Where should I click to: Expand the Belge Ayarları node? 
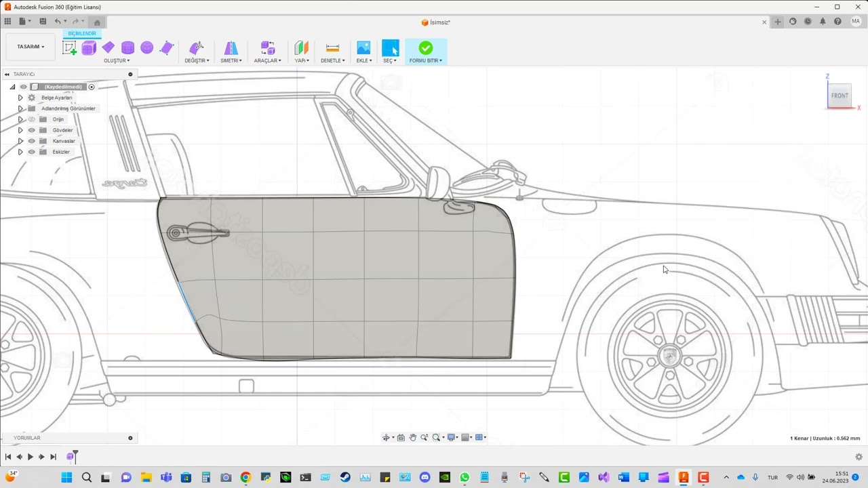pos(20,98)
